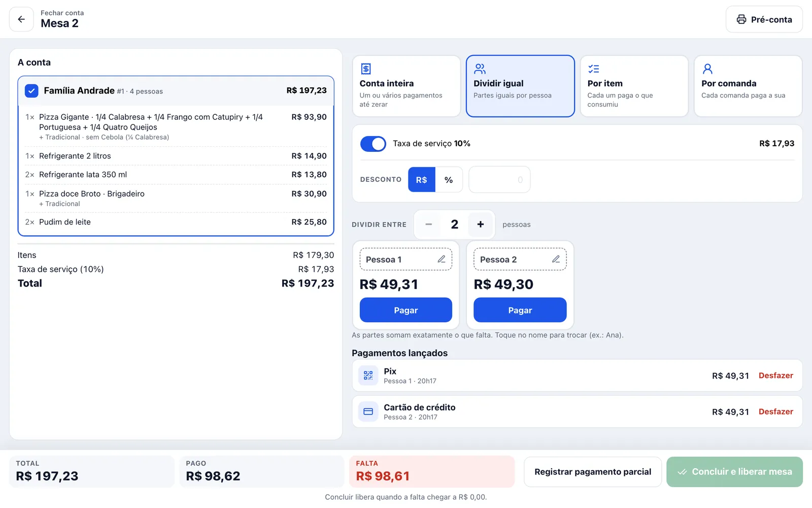Click Pagar for Pessoa 2
The height and width of the screenshot is (508, 812).
[x=520, y=310]
